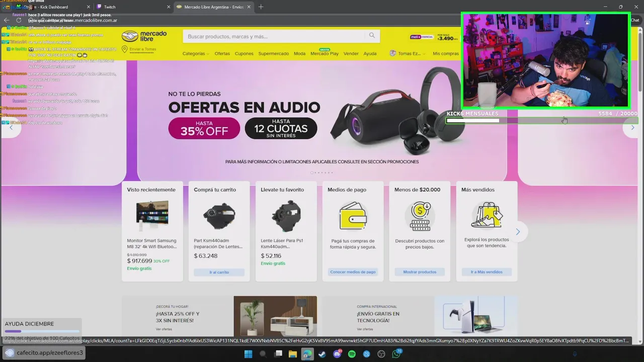Image resolution: width=644 pixels, height=362 pixels.
Task: Click the Ofertas en Audio banner
Action: click(x=322, y=121)
